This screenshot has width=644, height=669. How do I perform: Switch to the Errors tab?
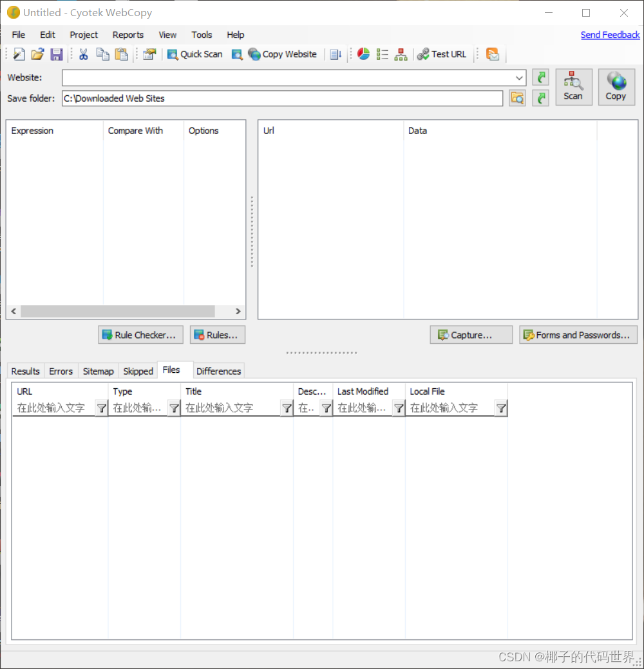(61, 371)
